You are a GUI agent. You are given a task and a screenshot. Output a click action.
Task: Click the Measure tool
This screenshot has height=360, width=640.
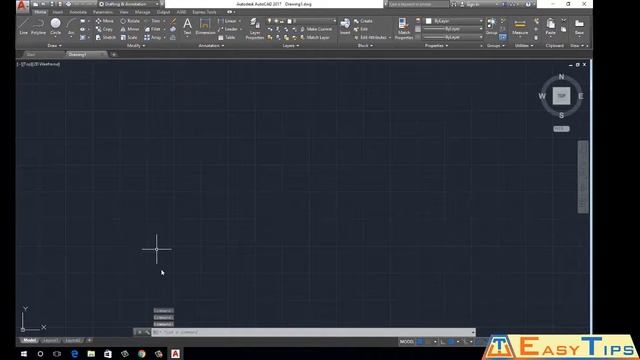pyautogui.click(x=520, y=27)
